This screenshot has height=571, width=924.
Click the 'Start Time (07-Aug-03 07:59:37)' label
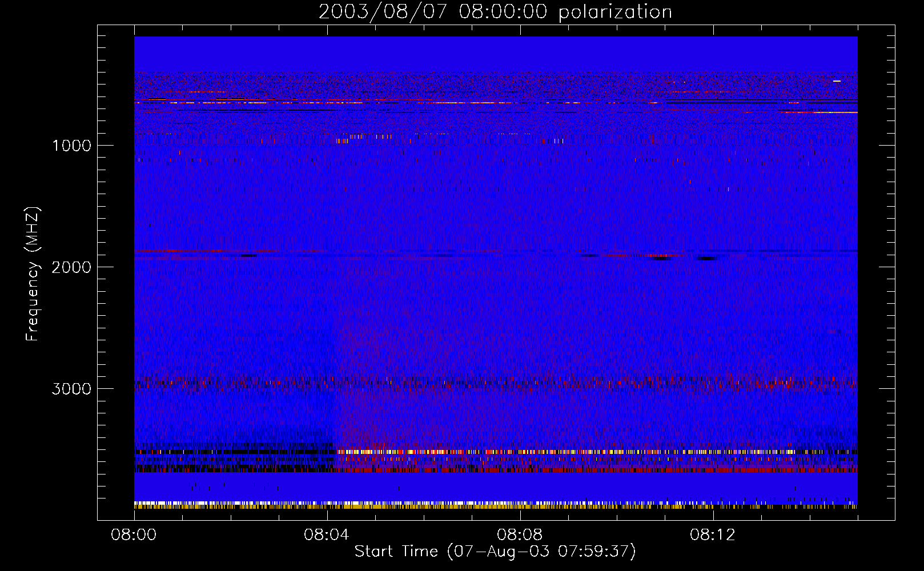coord(495,552)
